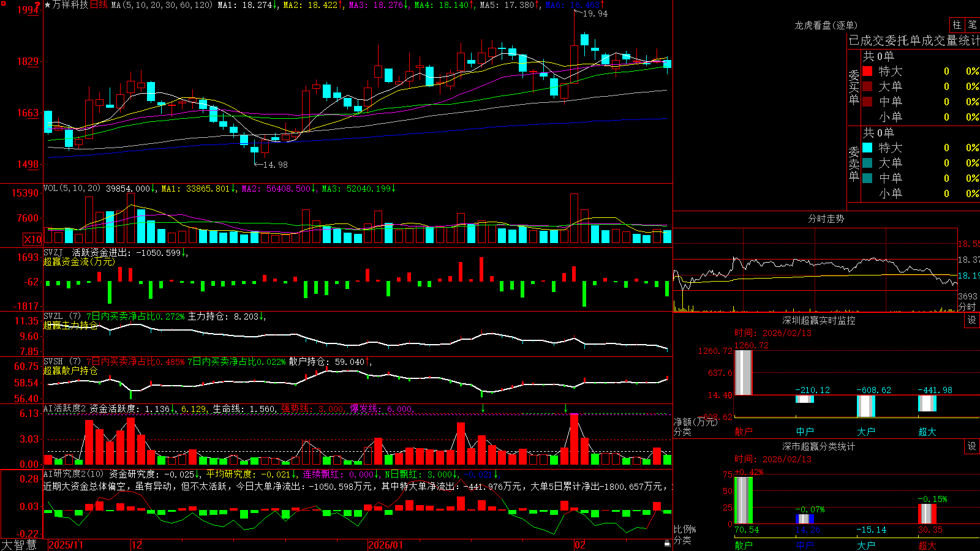Change the 日线 chart period
The width and height of the screenshot is (980, 551).
coord(99,5)
